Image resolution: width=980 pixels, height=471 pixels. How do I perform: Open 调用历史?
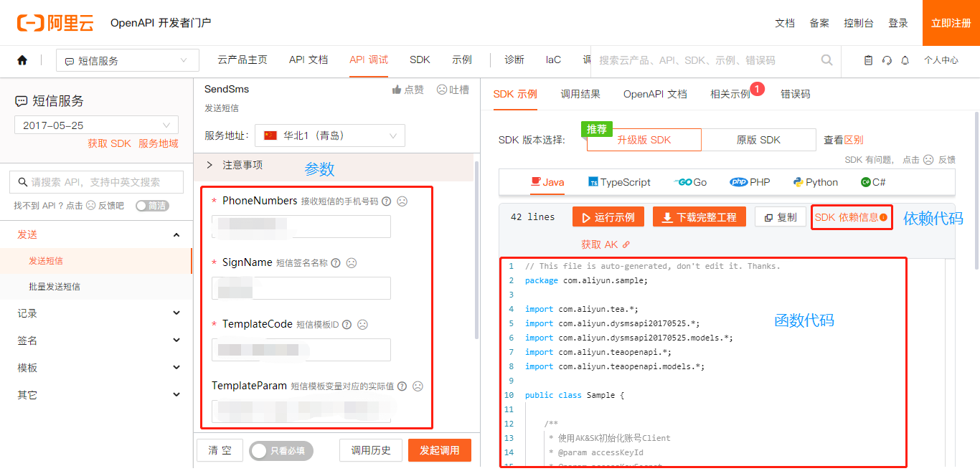pos(371,450)
